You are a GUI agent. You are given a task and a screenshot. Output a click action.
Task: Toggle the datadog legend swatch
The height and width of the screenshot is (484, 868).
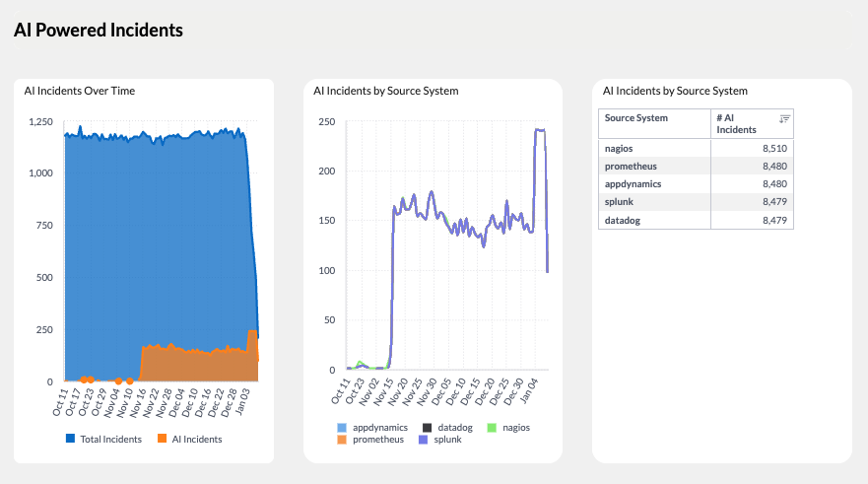(x=427, y=428)
